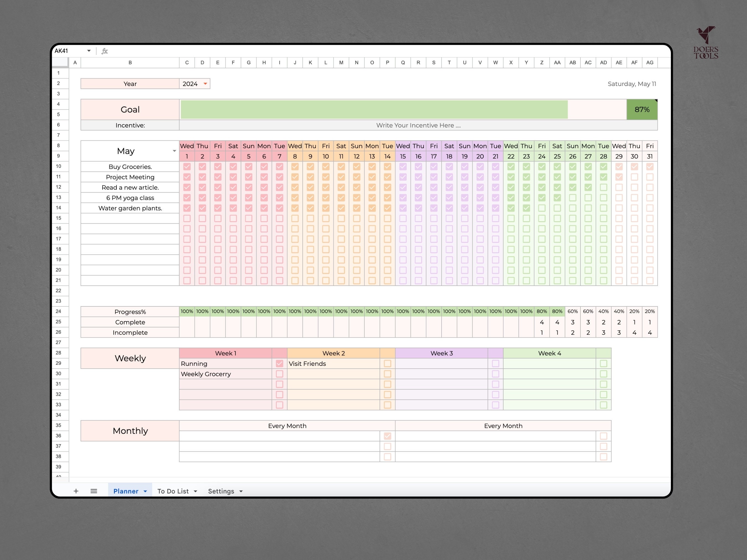747x560 pixels.
Task: Check Buy Groceries checkbox for May 30
Action: coord(635,166)
